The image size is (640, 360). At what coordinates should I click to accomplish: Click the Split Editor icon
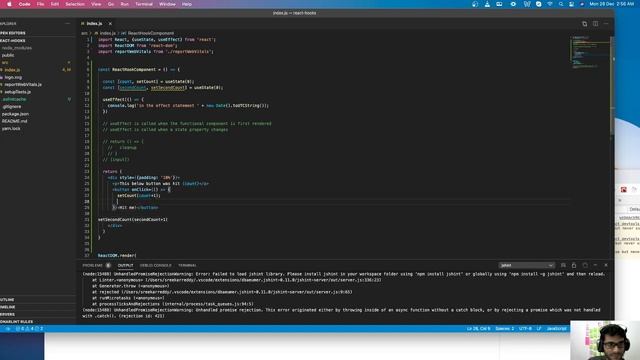point(596,24)
